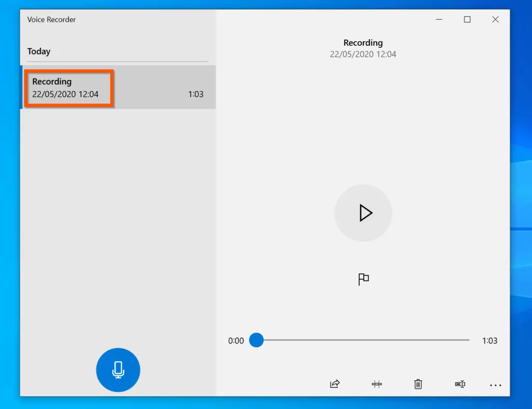Maximize the Voice Recorder window
Viewport: 532px width, 409px height.
(x=467, y=19)
